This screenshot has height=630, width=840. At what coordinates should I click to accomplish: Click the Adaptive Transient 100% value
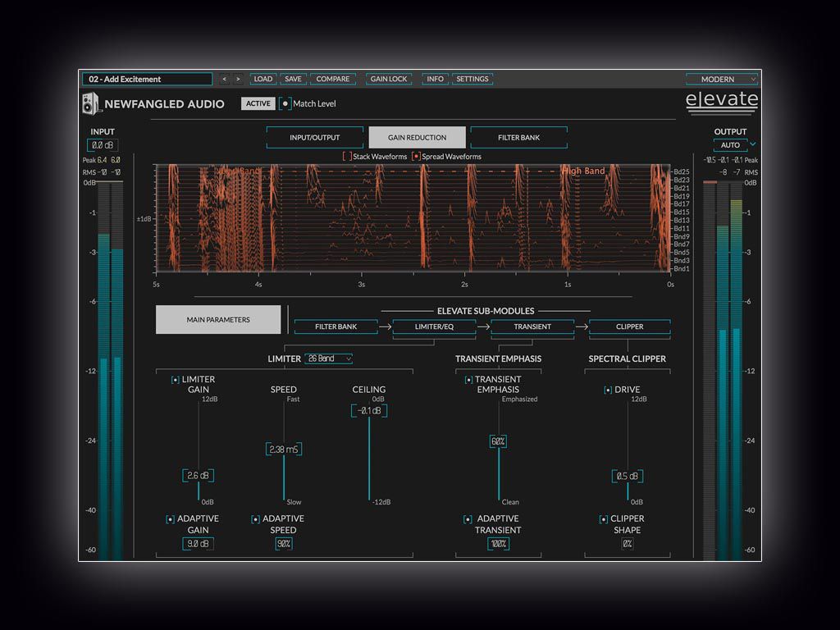click(x=498, y=544)
